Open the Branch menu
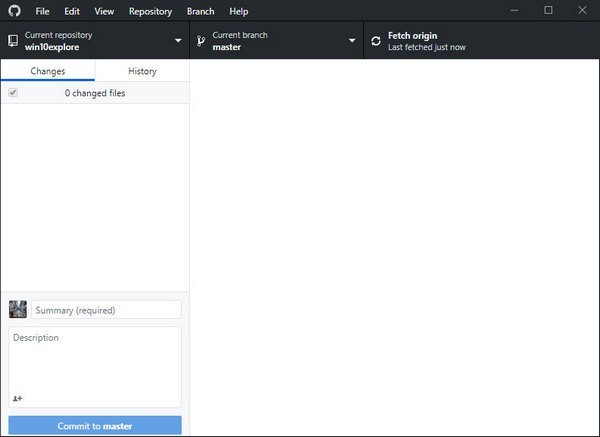This screenshot has height=437, width=600. point(200,11)
